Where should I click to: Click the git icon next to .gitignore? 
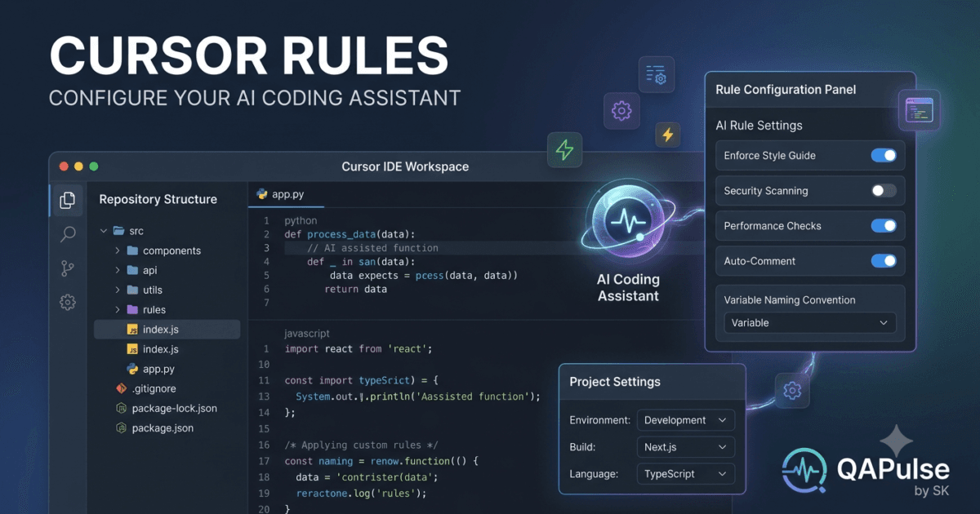pos(122,388)
